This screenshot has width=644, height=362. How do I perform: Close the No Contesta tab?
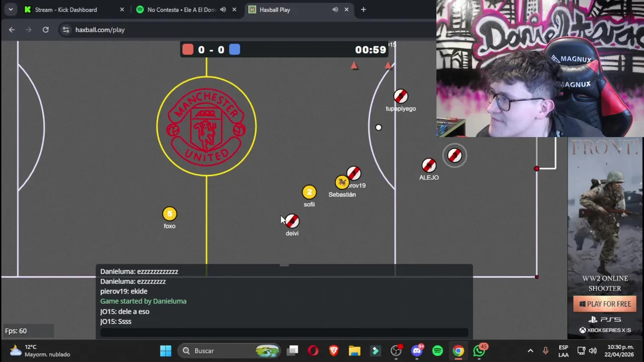(x=234, y=10)
